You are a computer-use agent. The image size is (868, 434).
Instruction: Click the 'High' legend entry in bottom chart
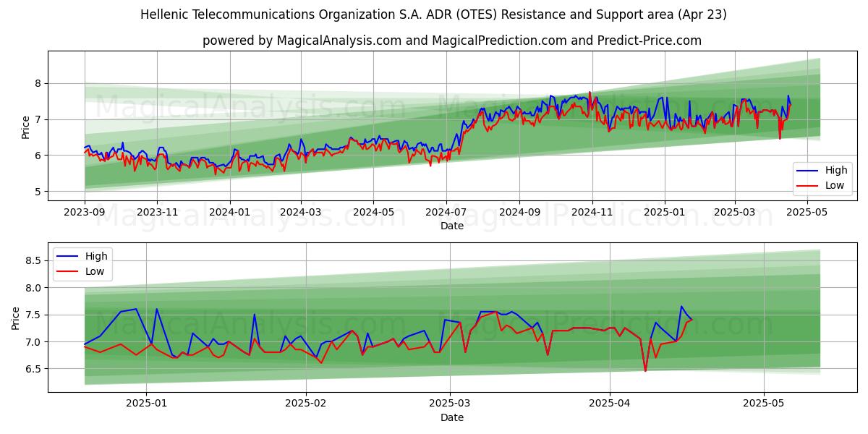(81, 256)
